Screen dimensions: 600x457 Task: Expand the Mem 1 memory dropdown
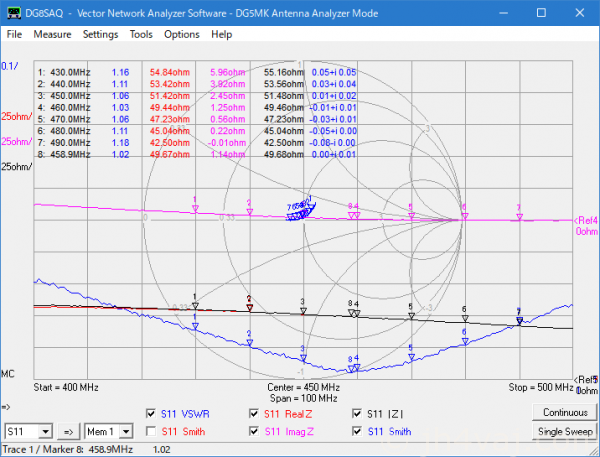click(x=126, y=431)
